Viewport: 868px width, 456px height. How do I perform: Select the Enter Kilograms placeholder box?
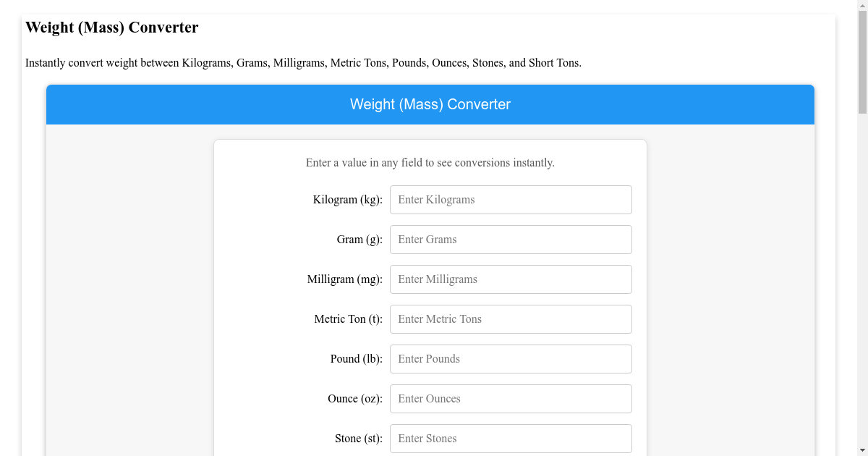(x=511, y=200)
